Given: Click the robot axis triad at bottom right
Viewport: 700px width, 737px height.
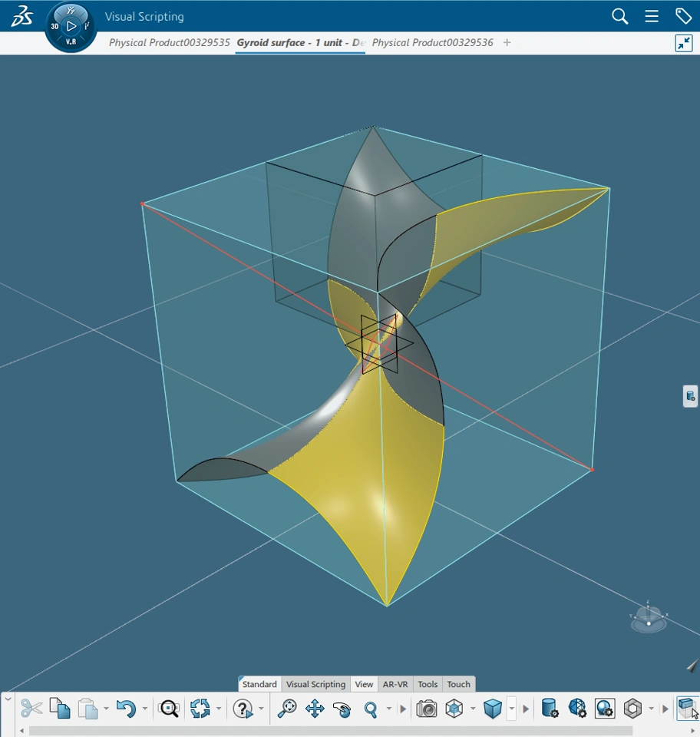Looking at the screenshot, I should (x=649, y=617).
